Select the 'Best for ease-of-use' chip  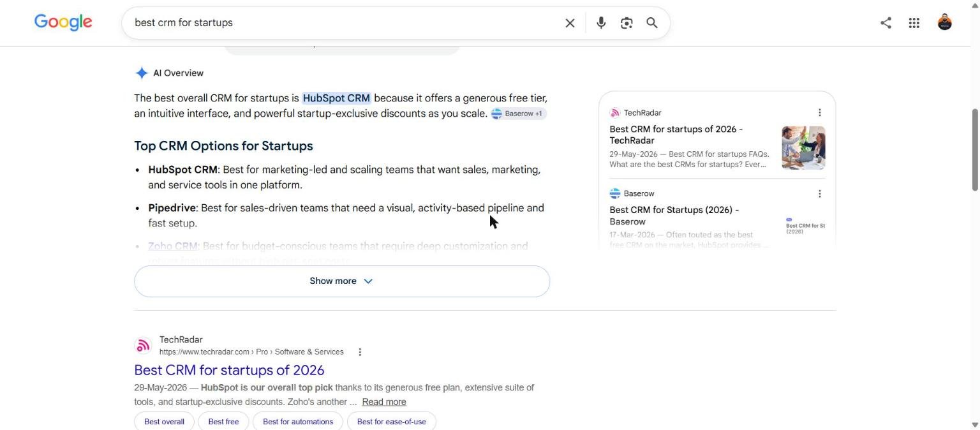[391, 422]
